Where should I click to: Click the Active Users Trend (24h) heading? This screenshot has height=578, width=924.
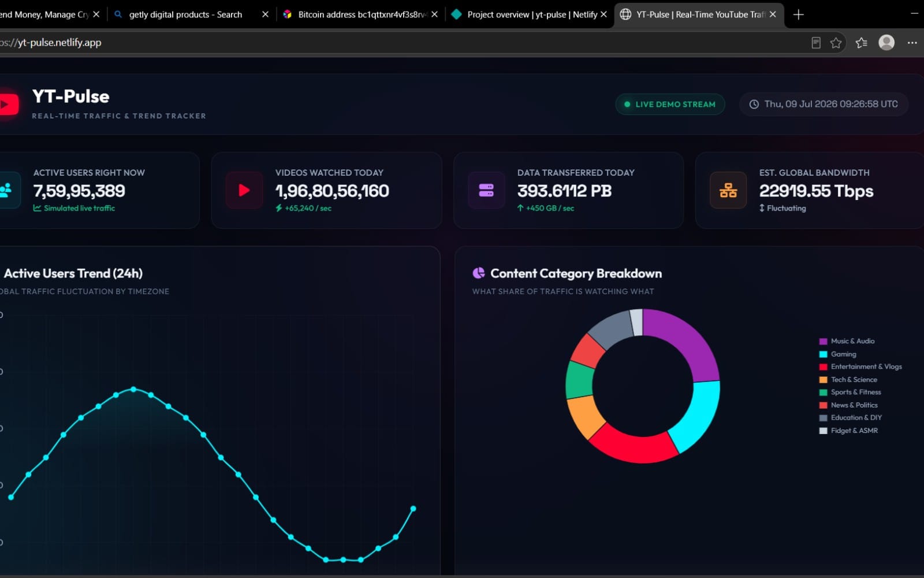pos(73,273)
